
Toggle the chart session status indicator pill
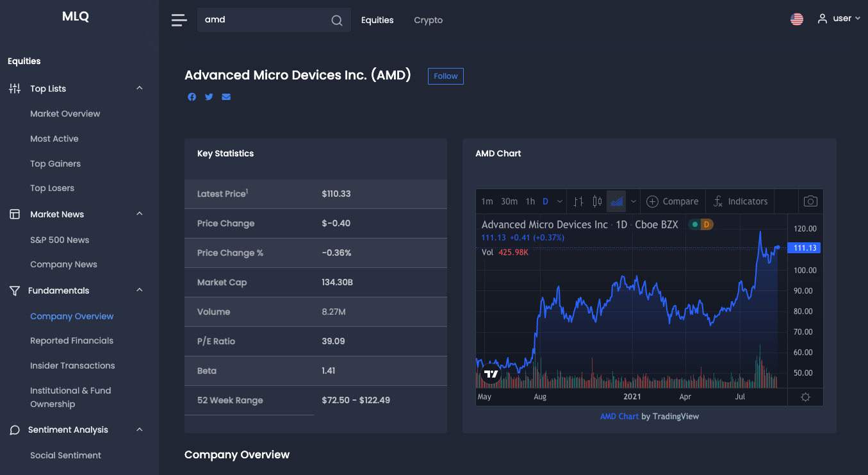(700, 224)
